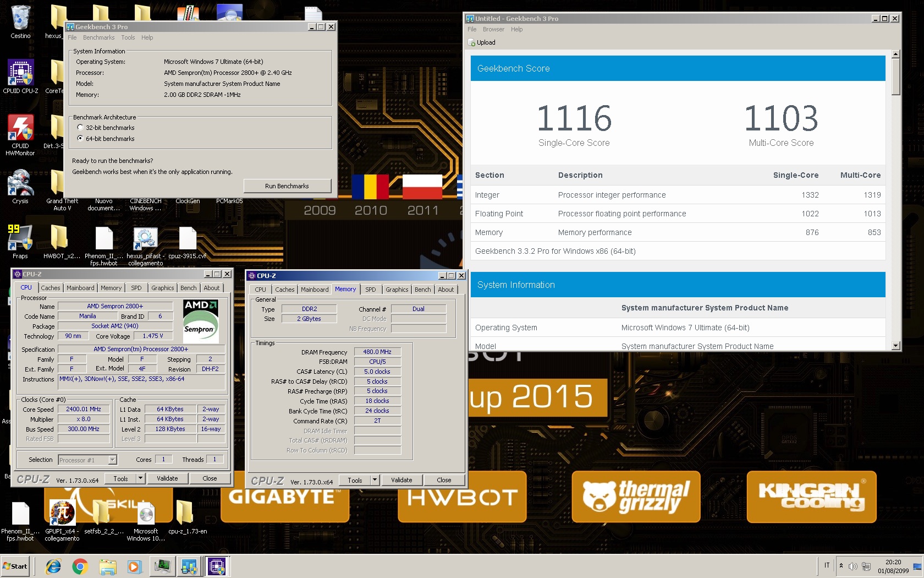Click Validate in the CPU-Z CPU window
Image resolution: width=924 pixels, height=578 pixels.
pos(167,478)
